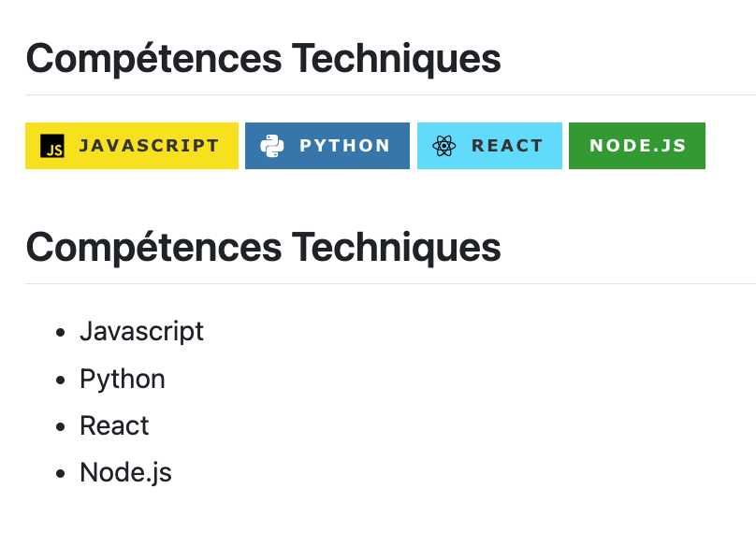Viewport: 756px width, 546px height.
Task: Click "Compétences" in the top heading
Action: pos(153,59)
